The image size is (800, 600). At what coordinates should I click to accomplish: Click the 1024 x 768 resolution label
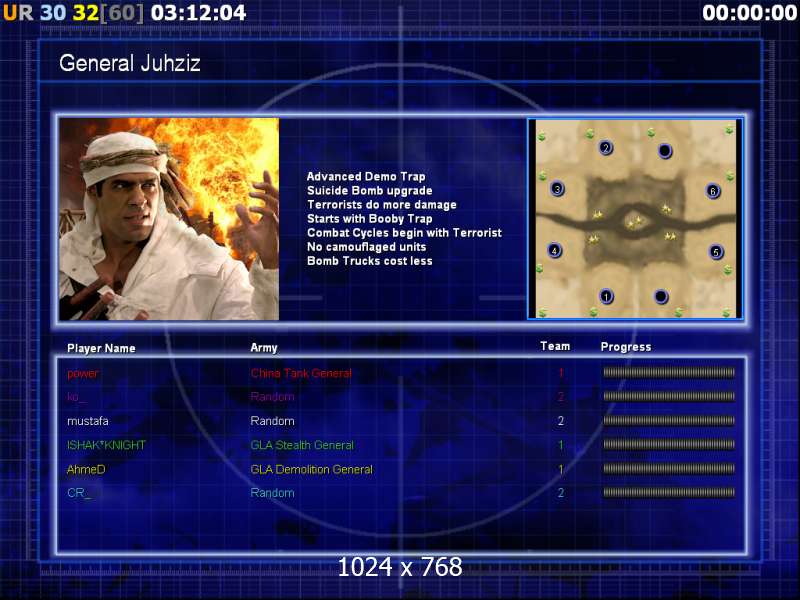(400, 567)
